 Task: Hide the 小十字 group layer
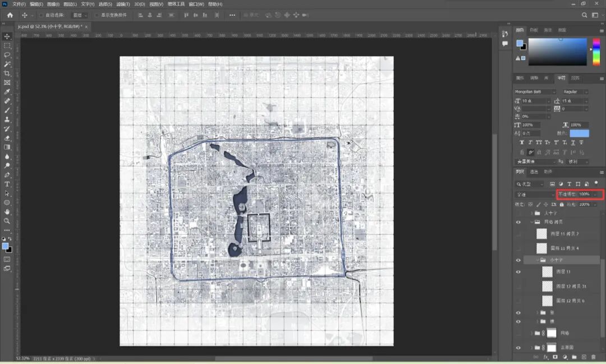click(x=518, y=260)
